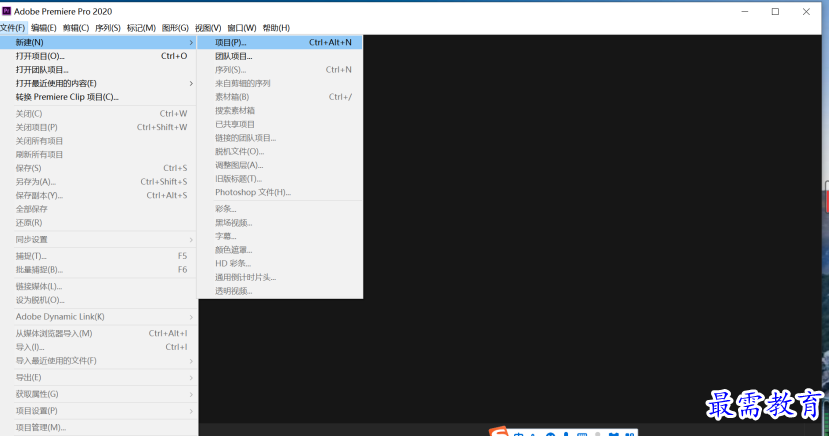Open the 文件(F) menu
Screen dimensions: 830x436
(x=13, y=28)
